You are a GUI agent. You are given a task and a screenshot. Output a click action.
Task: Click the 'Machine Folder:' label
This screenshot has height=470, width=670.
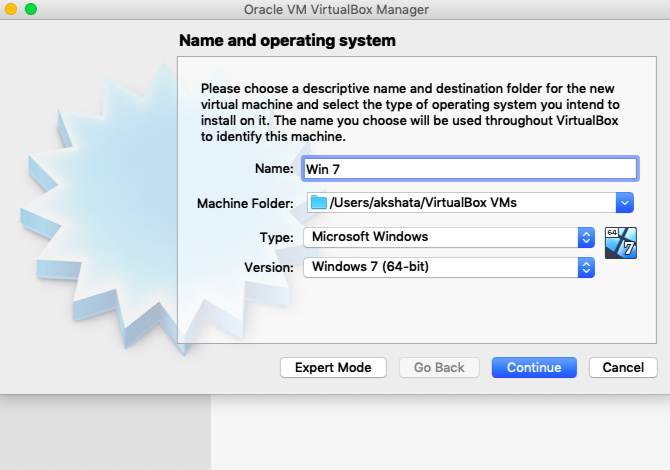(245, 203)
